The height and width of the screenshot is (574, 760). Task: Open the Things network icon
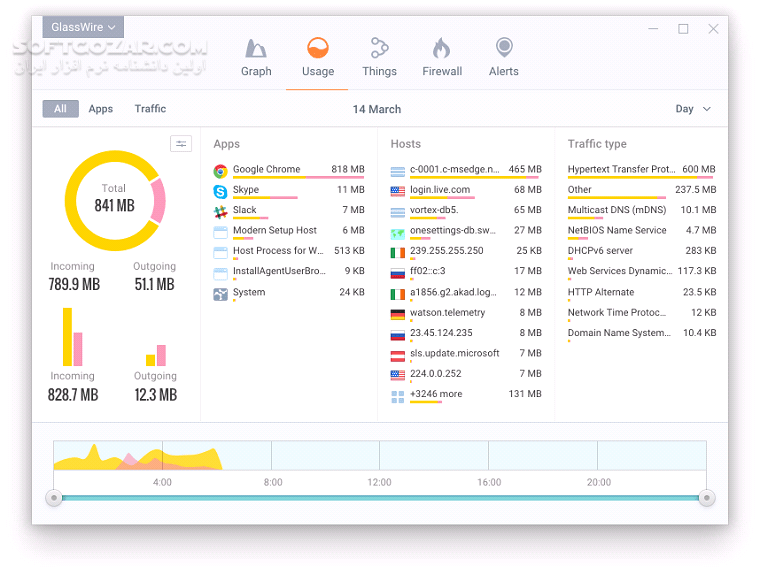click(x=379, y=49)
